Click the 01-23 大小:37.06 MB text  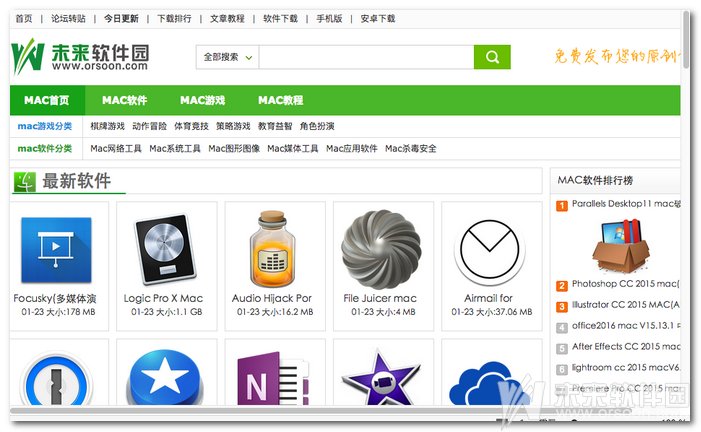(492, 312)
